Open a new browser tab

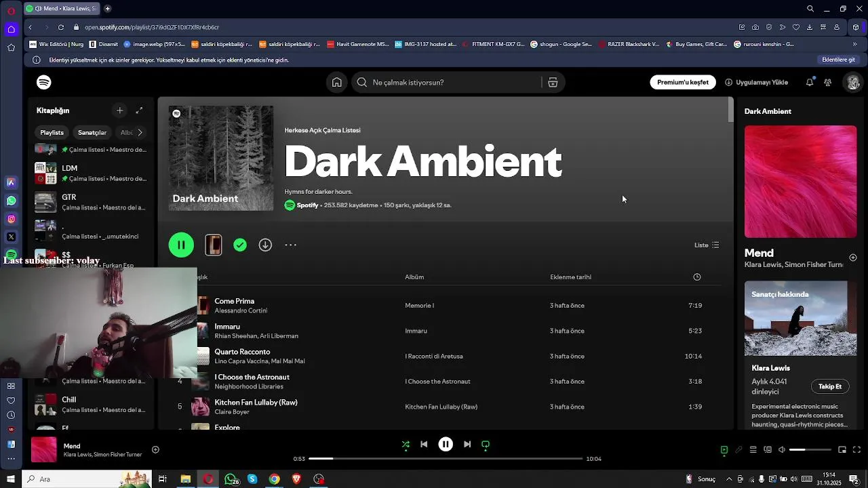click(107, 9)
